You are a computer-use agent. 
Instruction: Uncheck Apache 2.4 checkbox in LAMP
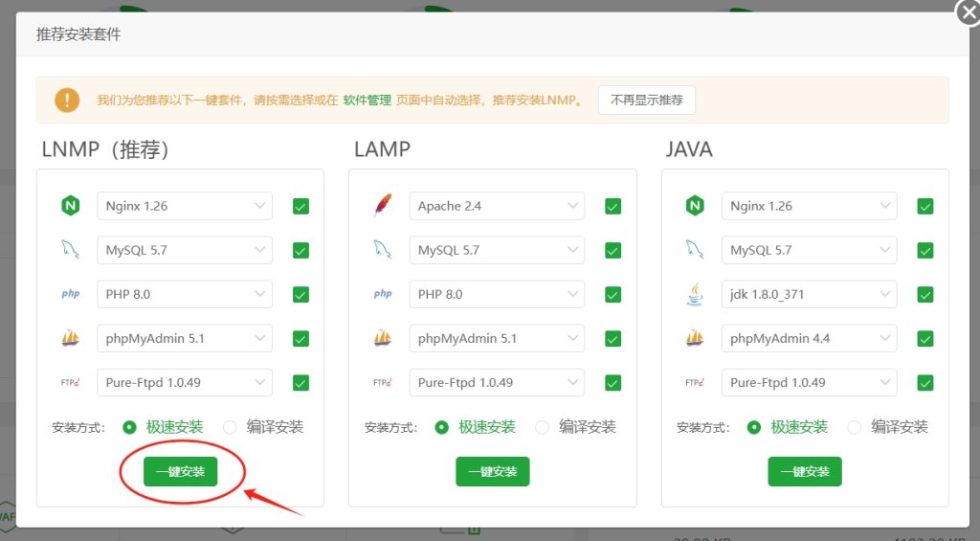(x=613, y=207)
